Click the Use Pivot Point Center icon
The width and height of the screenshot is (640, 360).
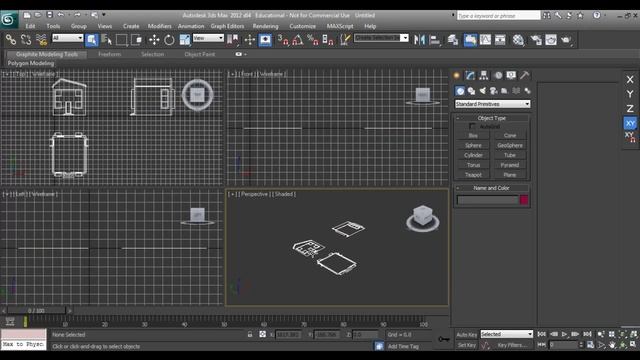[233, 40]
